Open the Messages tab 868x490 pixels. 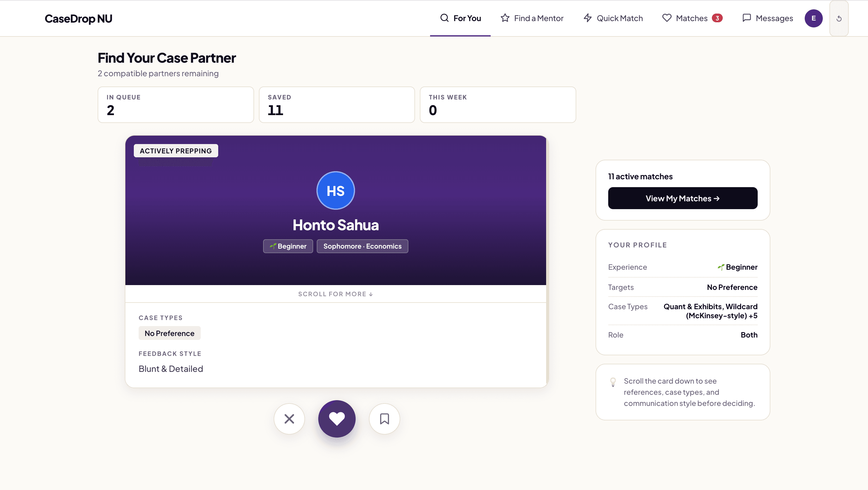click(x=768, y=18)
